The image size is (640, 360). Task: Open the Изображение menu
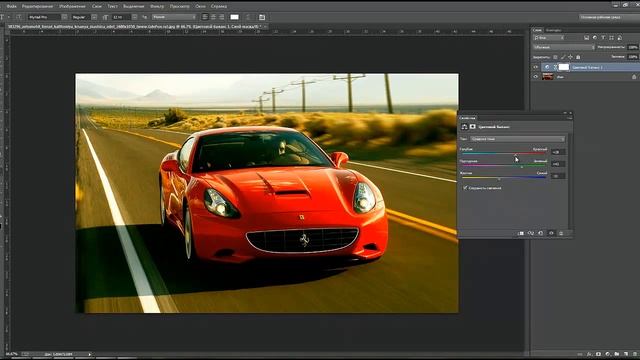(72, 6)
